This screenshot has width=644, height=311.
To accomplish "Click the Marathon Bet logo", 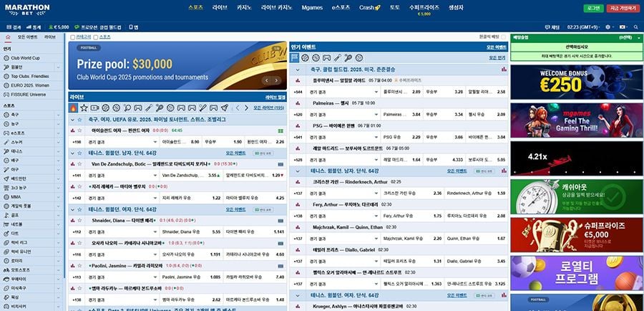I will tap(27, 10).
